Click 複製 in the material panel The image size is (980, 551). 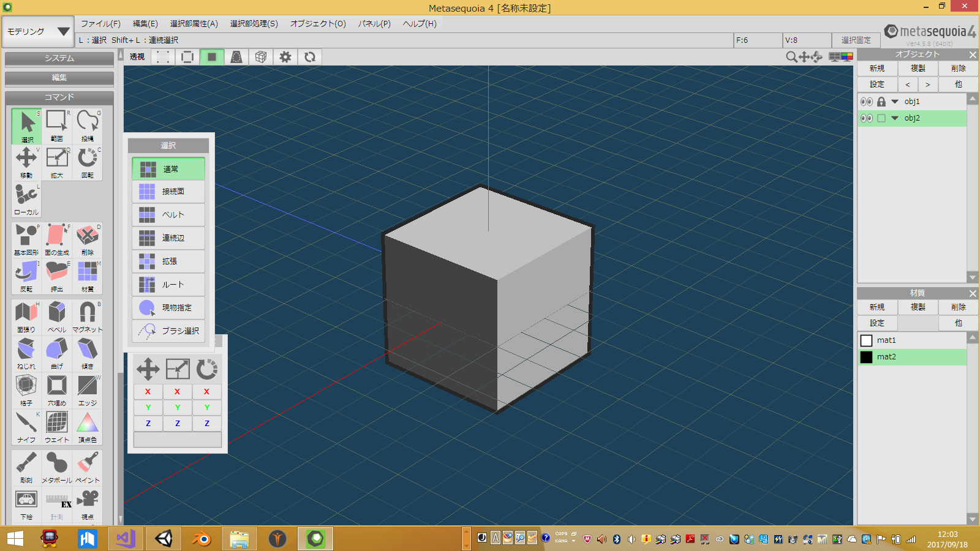click(x=918, y=307)
